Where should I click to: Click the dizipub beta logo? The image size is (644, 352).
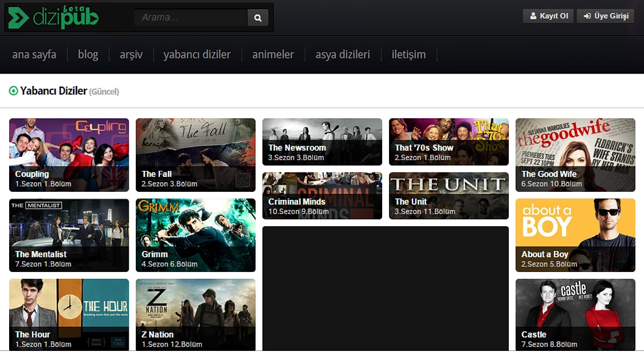click(x=53, y=17)
